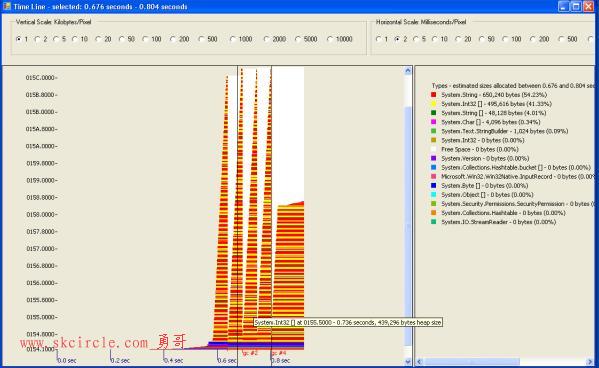The height and width of the screenshot is (368, 599).
Task: Click the timeline vertical scrollbar thumb
Action: coord(408,227)
